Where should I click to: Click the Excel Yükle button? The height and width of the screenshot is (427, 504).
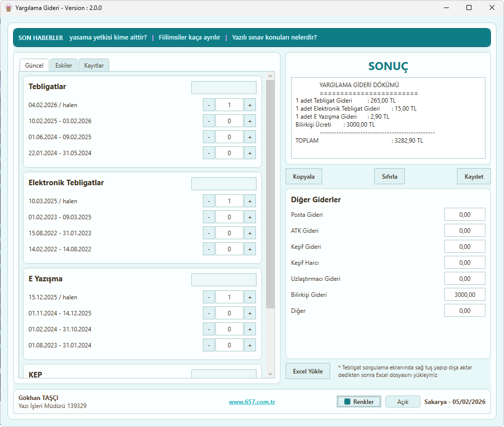pos(308,371)
